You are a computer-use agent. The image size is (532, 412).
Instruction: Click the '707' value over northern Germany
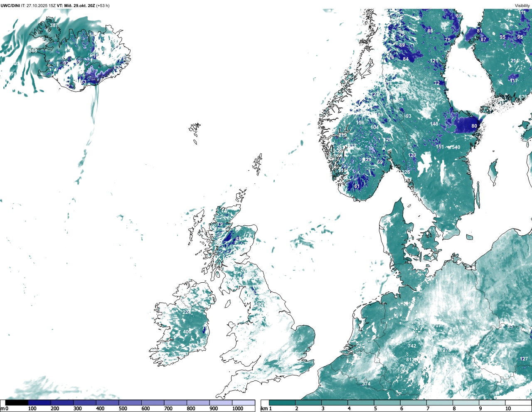point(437,326)
